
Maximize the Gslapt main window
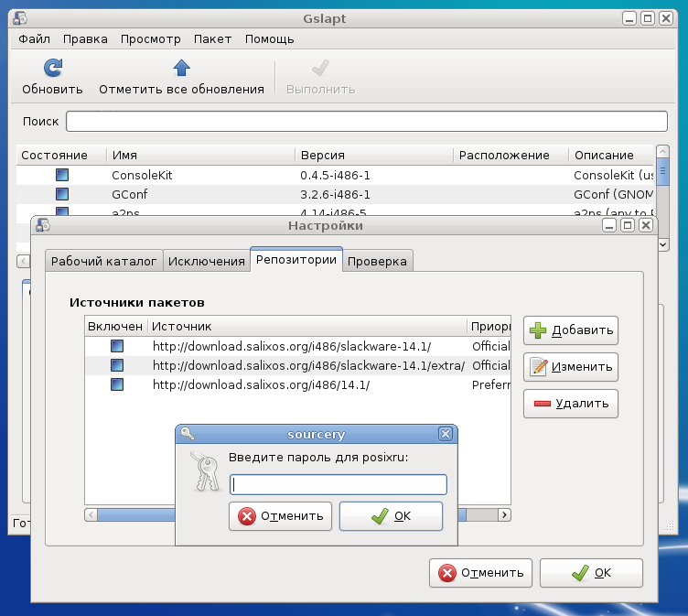tap(647, 18)
